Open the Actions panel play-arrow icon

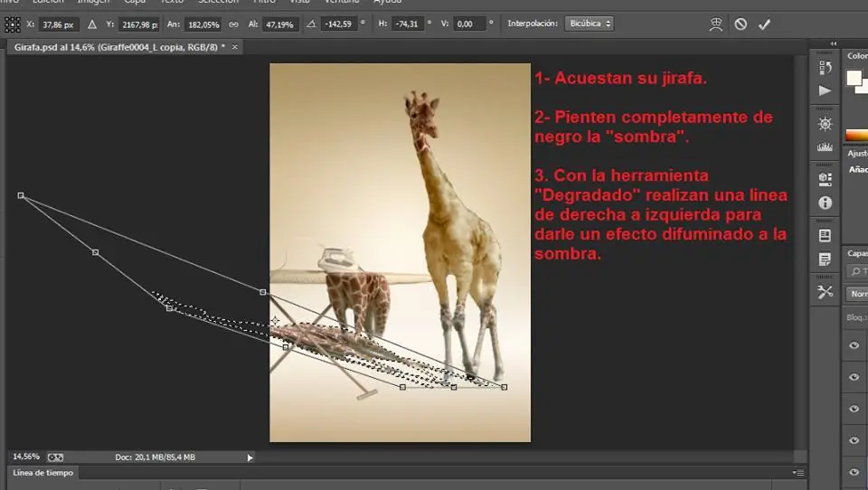(x=825, y=90)
